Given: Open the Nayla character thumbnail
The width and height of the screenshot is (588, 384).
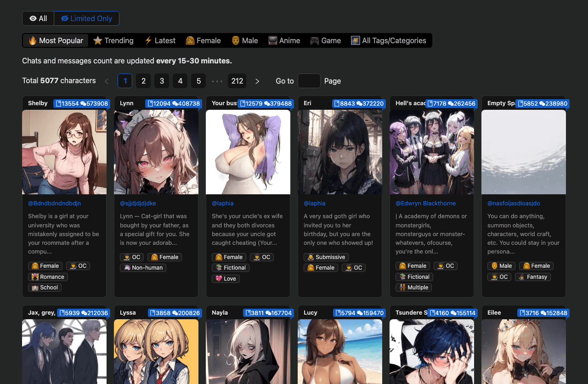Looking at the screenshot, I should (248, 351).
